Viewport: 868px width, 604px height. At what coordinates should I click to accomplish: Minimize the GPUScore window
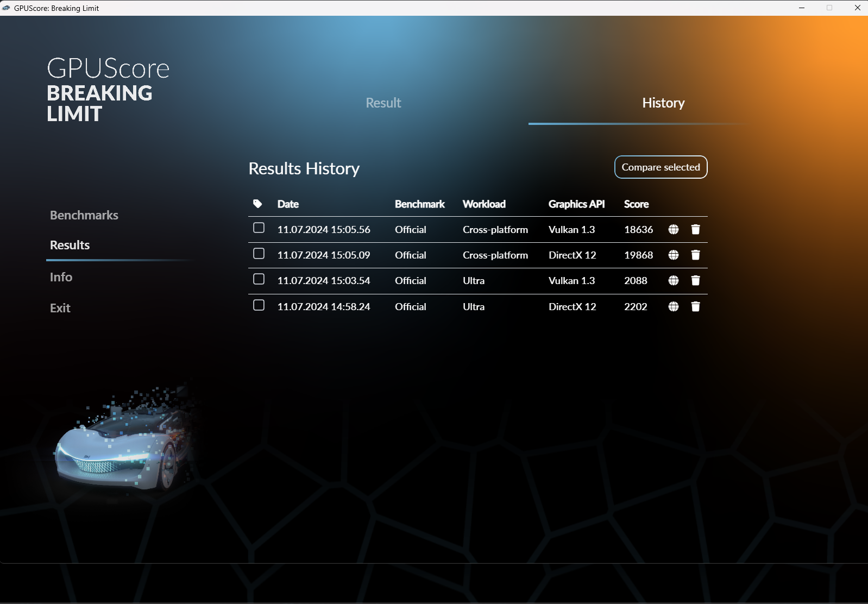pyautogui.click(x=802, y=8)
